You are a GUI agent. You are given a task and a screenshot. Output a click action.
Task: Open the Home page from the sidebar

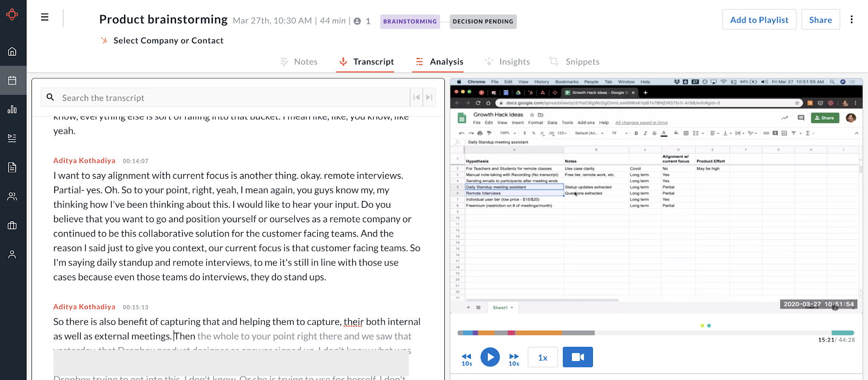click(12, 51)
